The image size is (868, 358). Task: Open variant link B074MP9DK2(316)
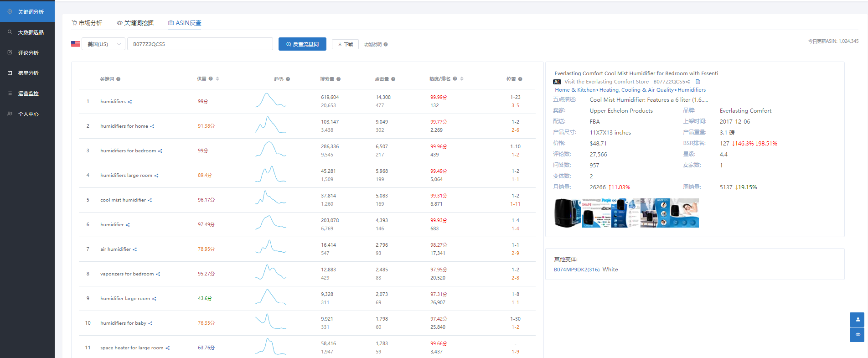coord(577,270)
